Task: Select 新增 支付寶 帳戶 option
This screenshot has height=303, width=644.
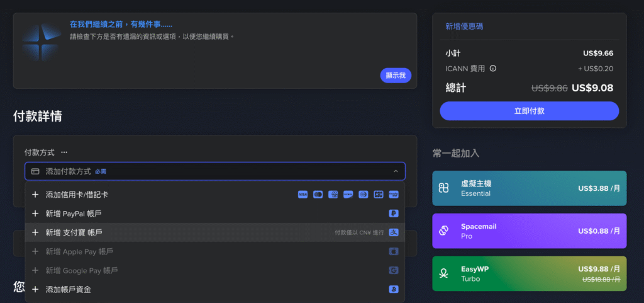Action: coord(74,232)
